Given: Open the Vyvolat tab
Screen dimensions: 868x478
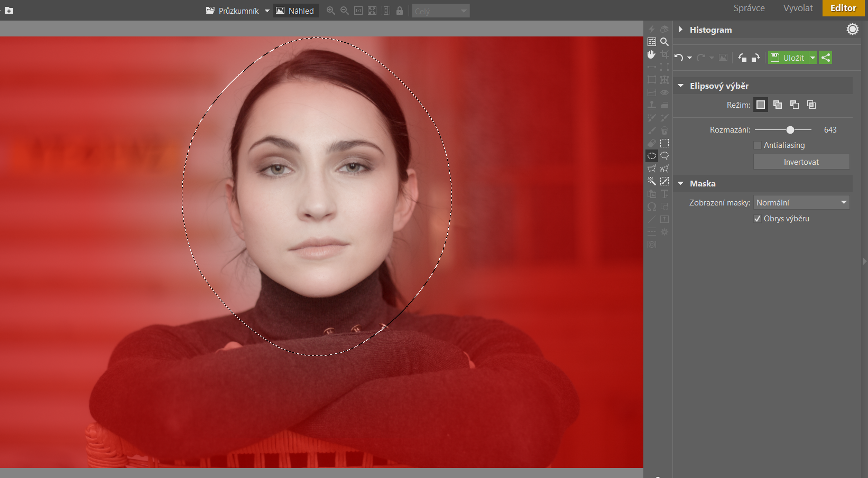Looking at the screenshot, I should tap(798, 8).
